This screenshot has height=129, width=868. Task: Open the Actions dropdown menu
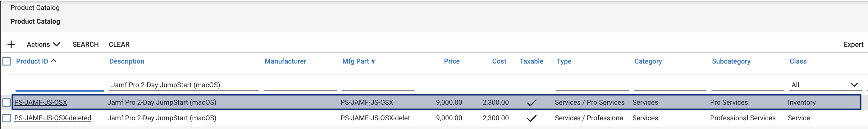43,44
